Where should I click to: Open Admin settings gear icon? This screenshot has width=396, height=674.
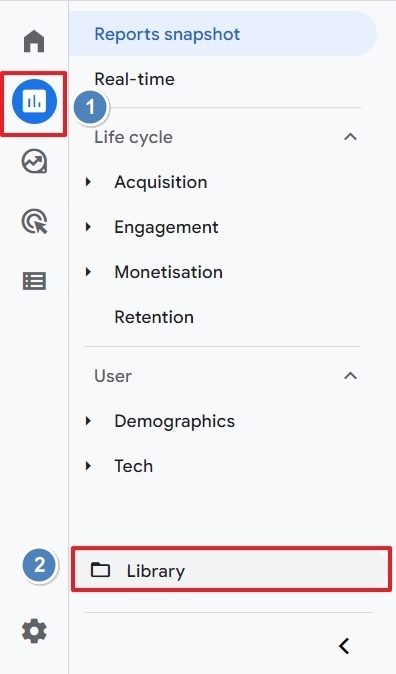(34, 631)
